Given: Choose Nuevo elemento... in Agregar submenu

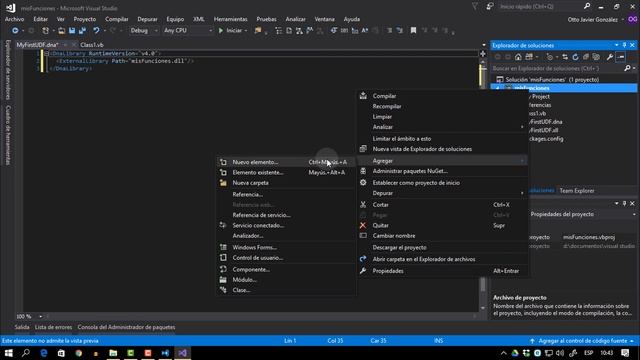Looking at the screenshot, I should tap(286, 162).
